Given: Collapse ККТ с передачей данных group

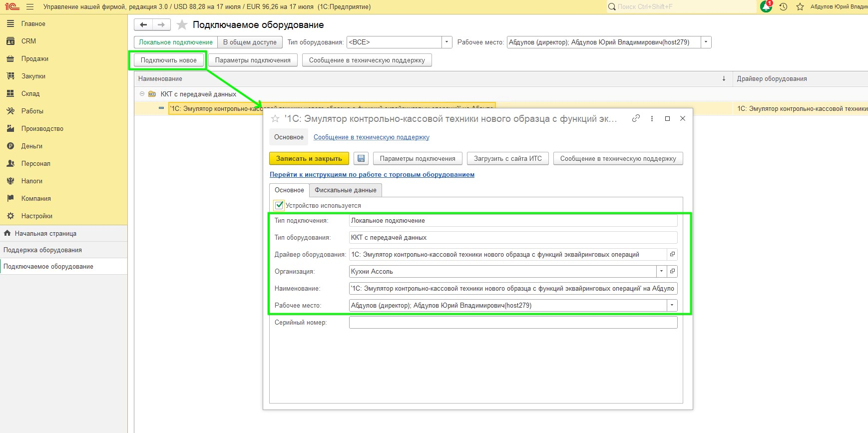Looking at the screenshot, I should click(142, 94).
